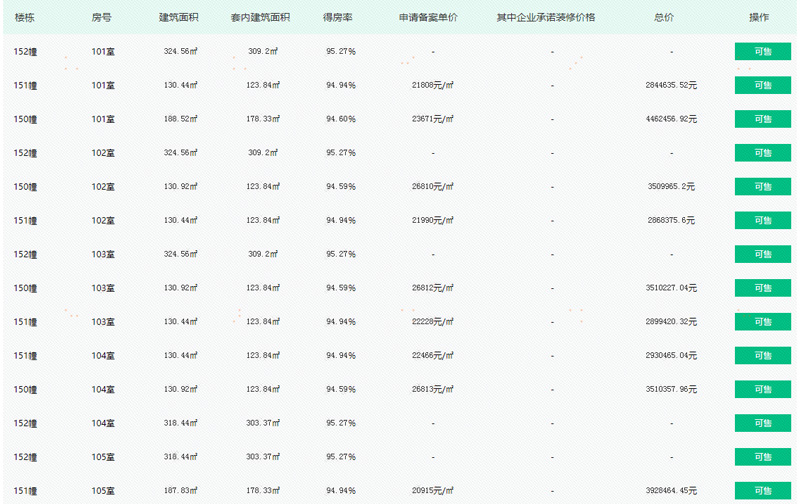Screen dimensions: 800x504
Task: Click the 150幢 cell of the 104室 row
Action: coord(26,389)
